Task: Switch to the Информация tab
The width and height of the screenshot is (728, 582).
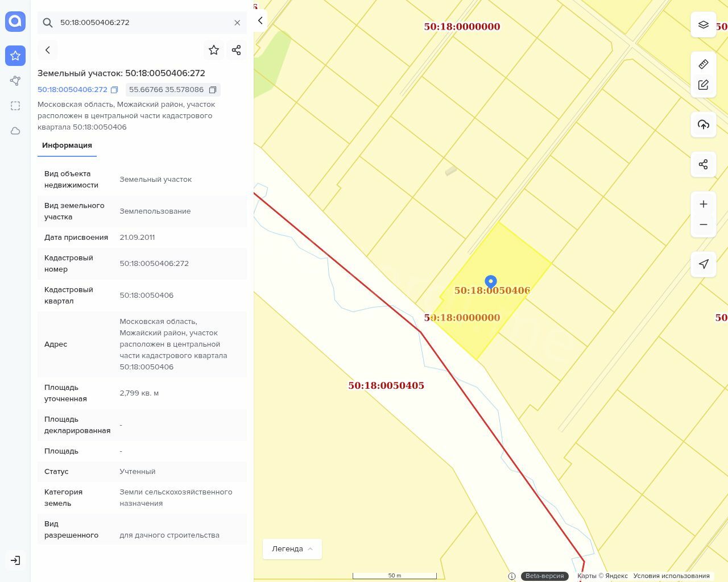Action: pyautogui.click(x=67, y=145)
